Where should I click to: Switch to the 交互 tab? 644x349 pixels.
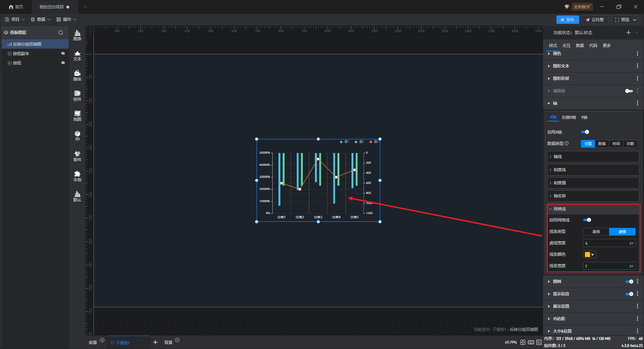click(x=566, y=46)
